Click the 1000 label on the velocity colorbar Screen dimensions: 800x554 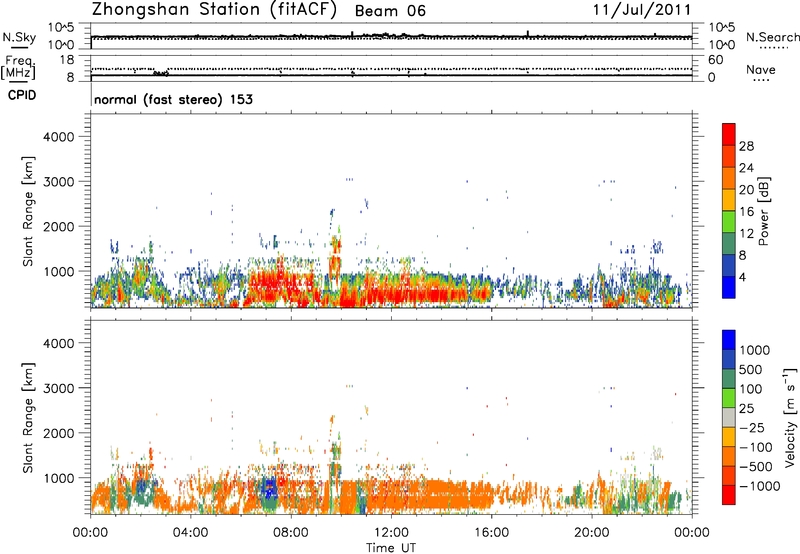pos(755,350)
